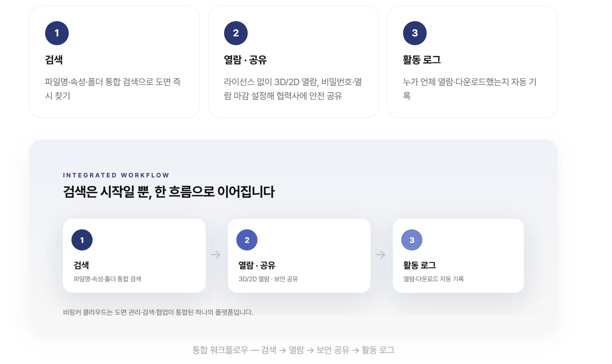Click the workflow step 1 circle badge
This screenshot has width=612, height=364.
(82, 240)
